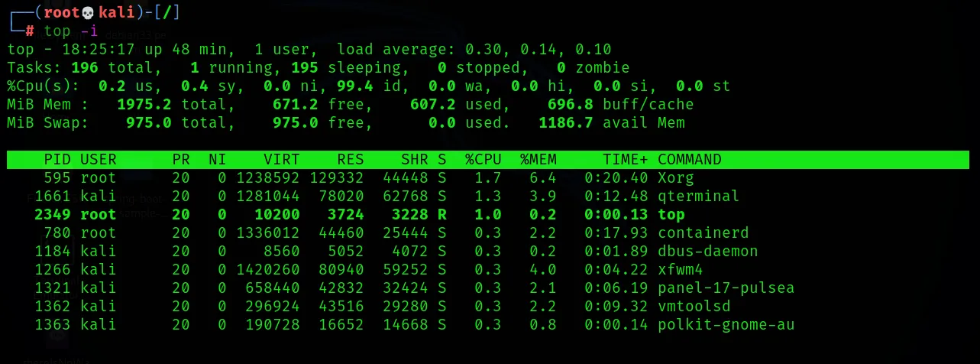Screen dimensions: 980x364
Task: Click the panel-17-pulsea process name
Action: 726,288
